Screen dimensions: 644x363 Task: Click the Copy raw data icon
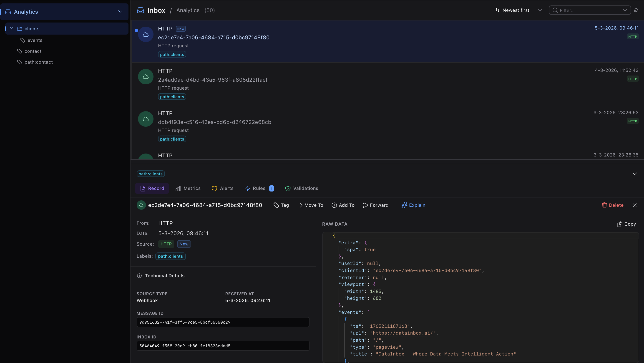[620, 224]
